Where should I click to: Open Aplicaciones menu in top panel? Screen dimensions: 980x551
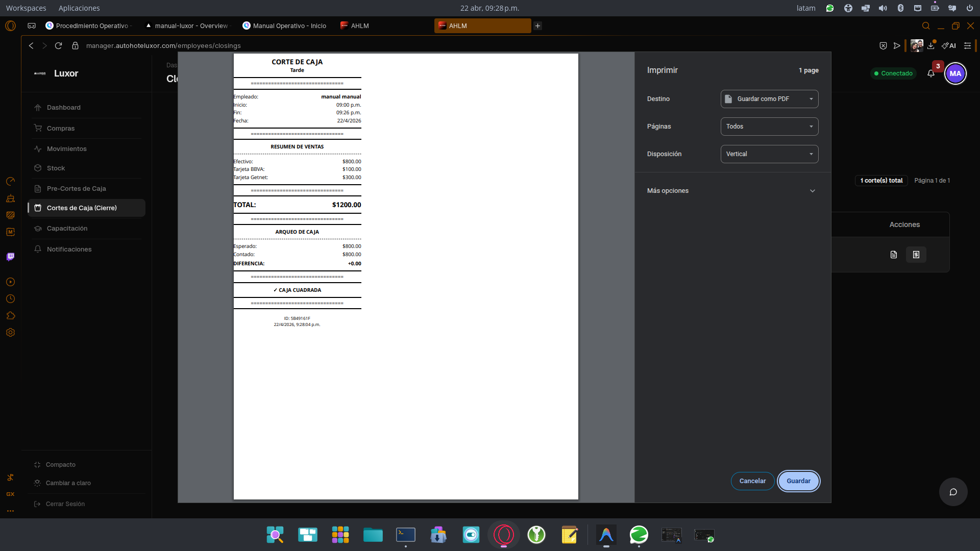pos(79,8)
